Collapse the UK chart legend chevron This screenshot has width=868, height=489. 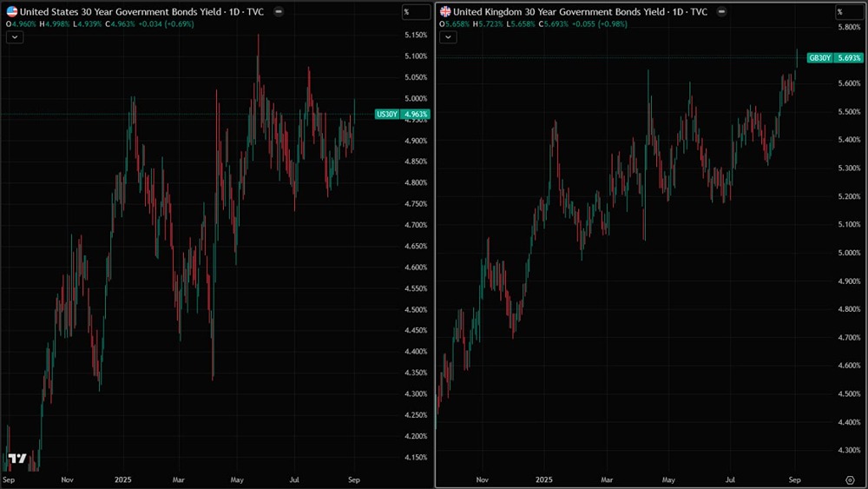[448, 37]
